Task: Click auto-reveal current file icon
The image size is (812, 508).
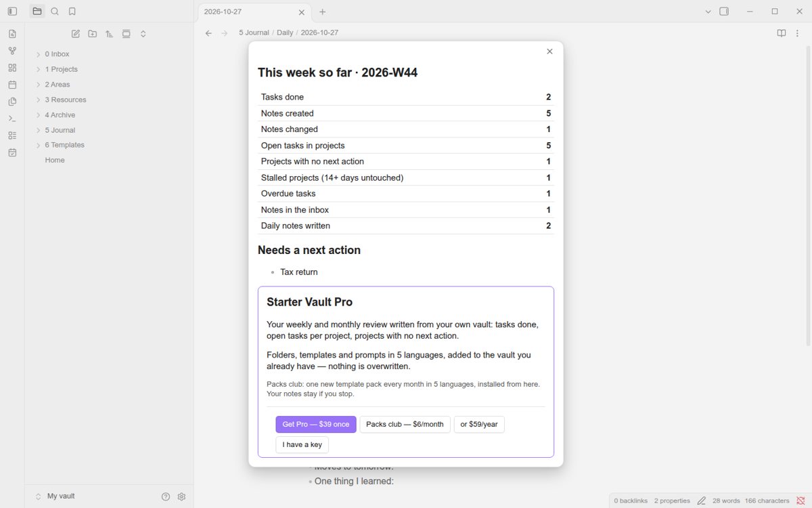Action: pos(127,34)
